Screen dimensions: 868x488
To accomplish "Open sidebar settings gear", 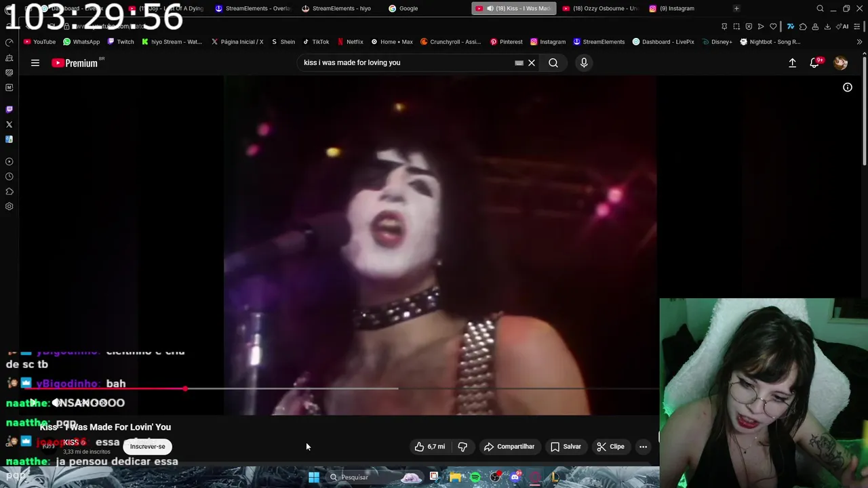I will pyautogui.click(x=9, y=206).
